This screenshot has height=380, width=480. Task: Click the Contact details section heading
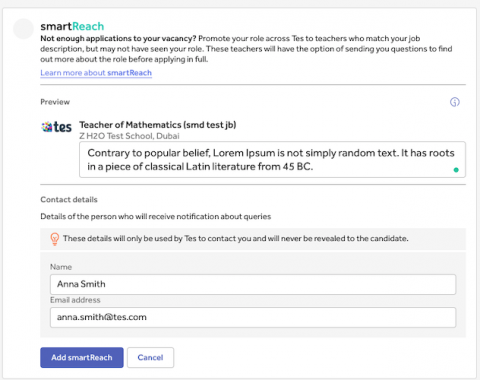pyautogui.click(x=69, y=200)
